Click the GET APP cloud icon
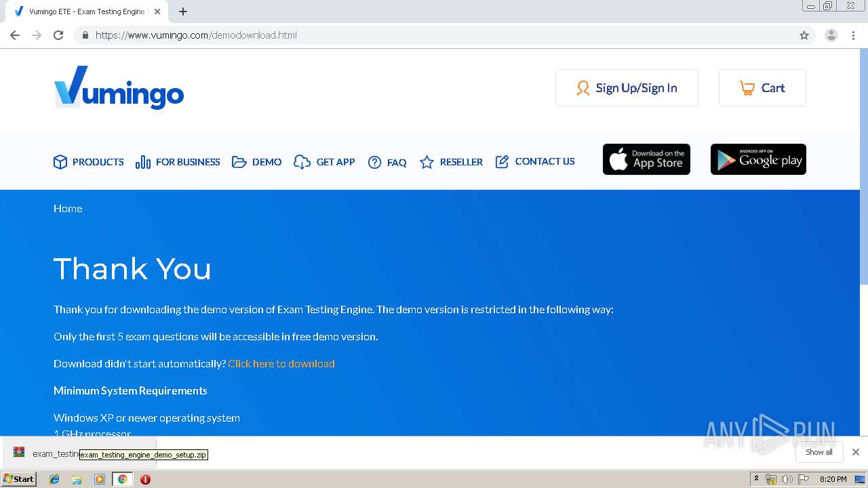Viewport: 868px width, 488px height. 302,162
